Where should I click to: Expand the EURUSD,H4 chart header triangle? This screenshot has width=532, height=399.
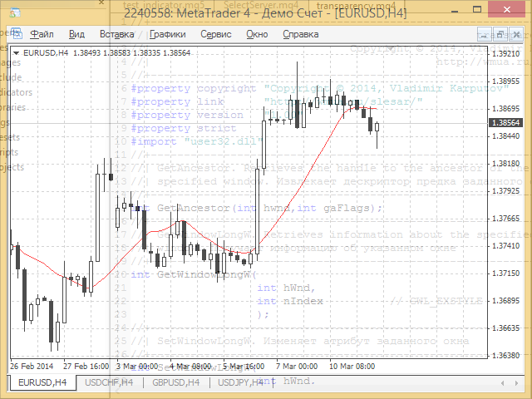16,53
